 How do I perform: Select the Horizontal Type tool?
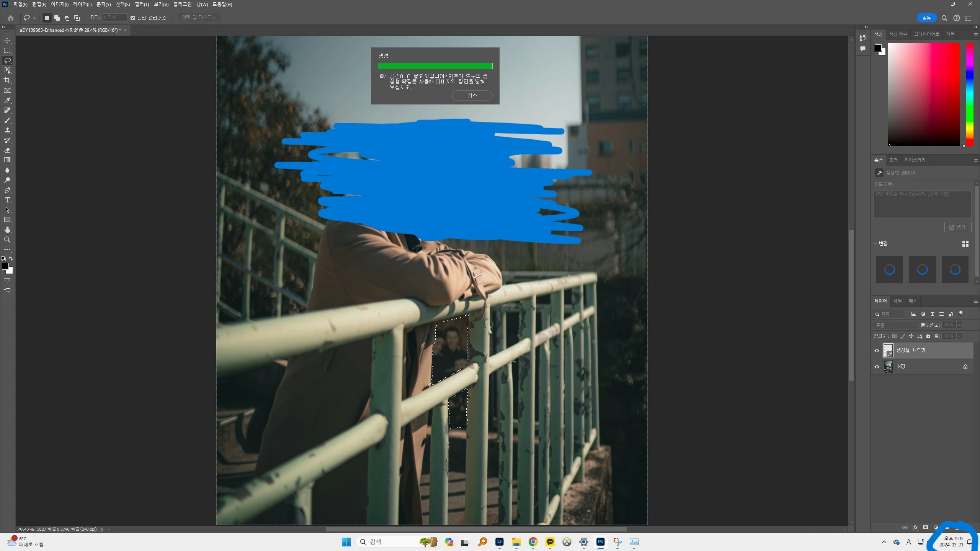tap(7, 200)
